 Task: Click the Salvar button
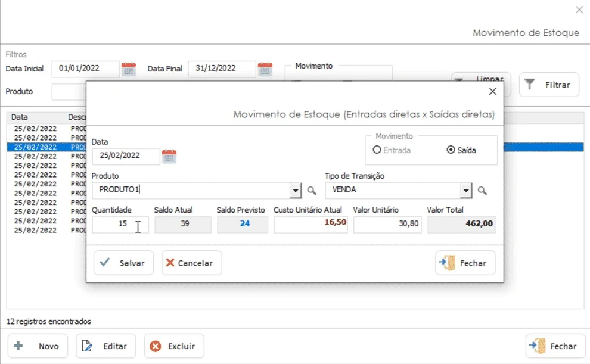(x=123, y=263)
